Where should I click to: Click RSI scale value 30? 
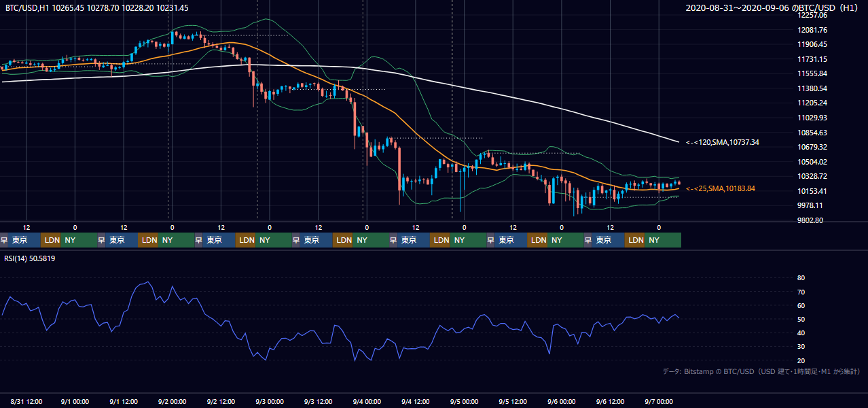click(x=801, y=346)
